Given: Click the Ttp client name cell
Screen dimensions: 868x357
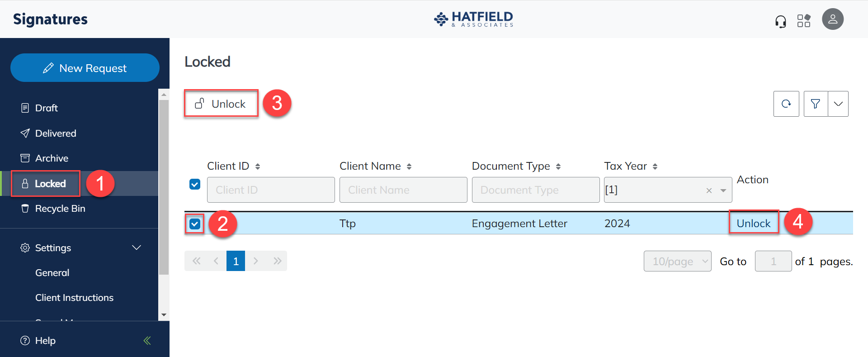Looking at the screenshot, I should [348, 224].
